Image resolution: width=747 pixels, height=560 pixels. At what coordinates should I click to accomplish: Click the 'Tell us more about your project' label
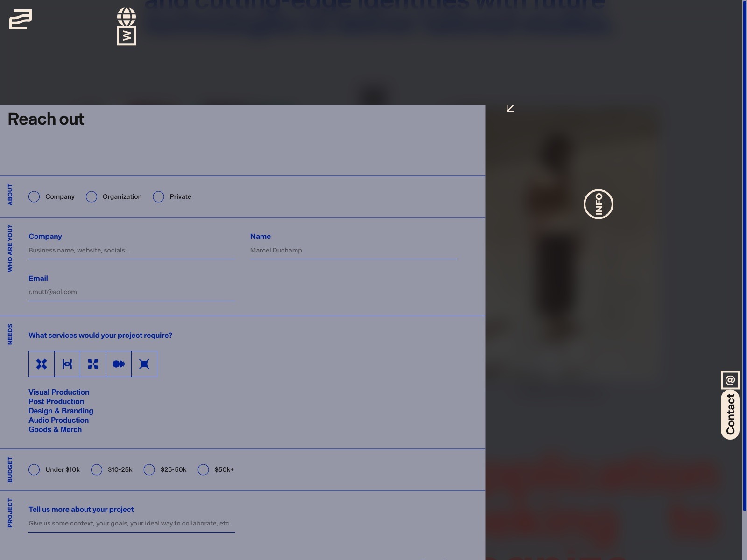[81, 510]
